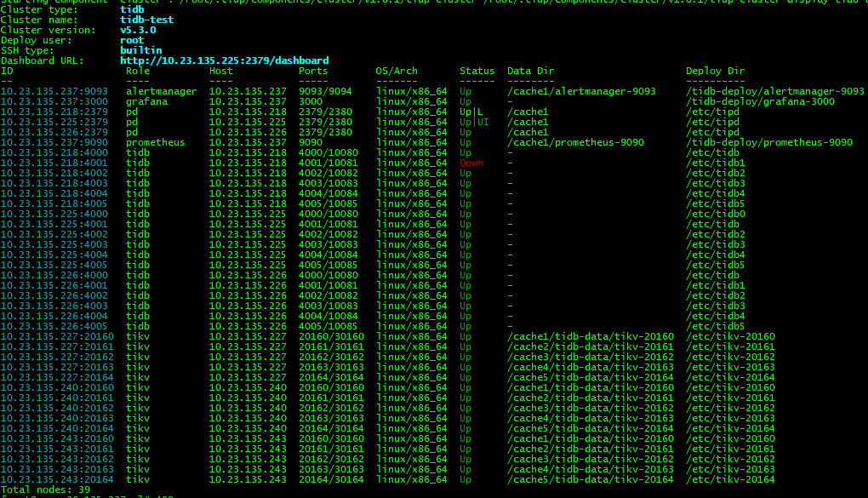Click ID 10.23.135.226:2379 in pd row
Image resolution: width=868 pixels, height=498 pixels.
point(54,133)
